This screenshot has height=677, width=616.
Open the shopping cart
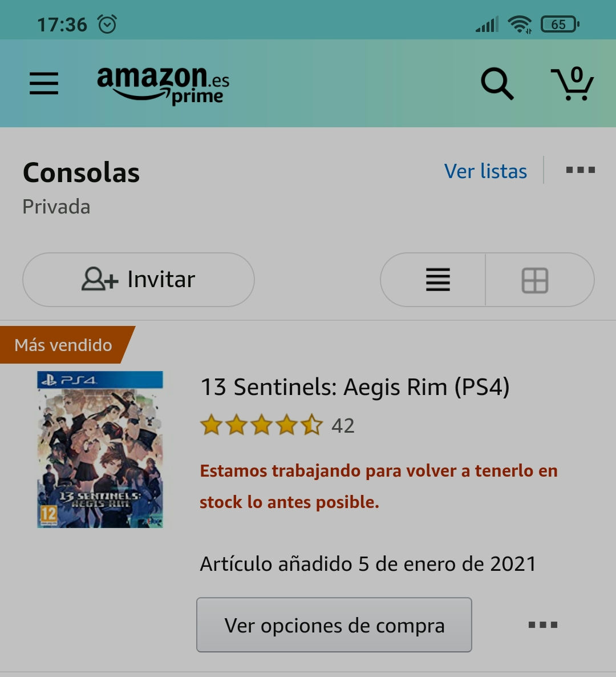[573, 84]
